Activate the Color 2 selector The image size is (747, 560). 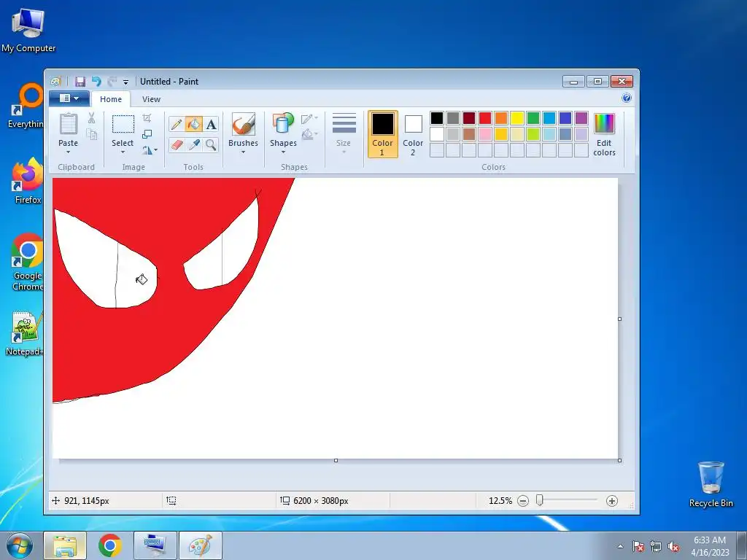[413, 134]
